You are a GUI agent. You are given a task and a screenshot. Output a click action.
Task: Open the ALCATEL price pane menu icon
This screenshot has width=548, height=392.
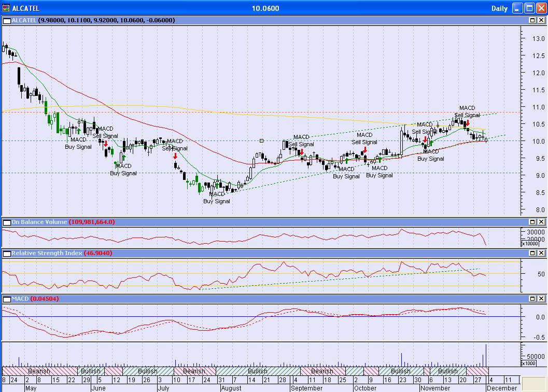[7, 21]
